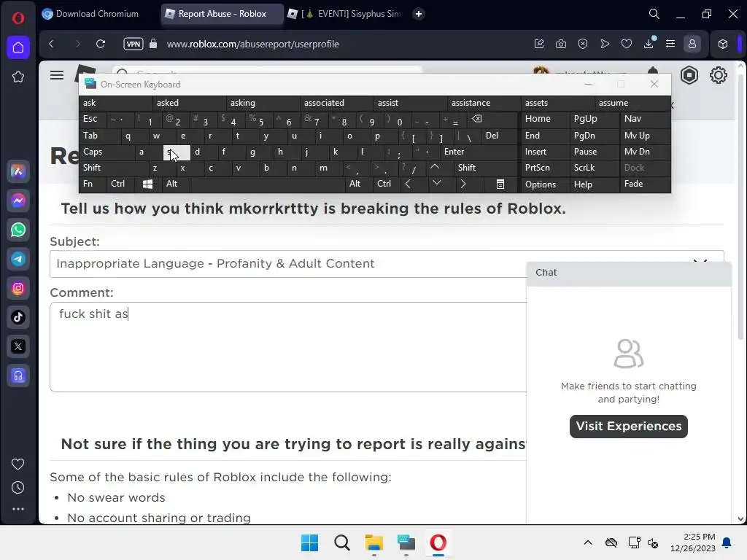Open File Explorer from taskbar
Screen dimensions: 747x560
click(374, 542)
